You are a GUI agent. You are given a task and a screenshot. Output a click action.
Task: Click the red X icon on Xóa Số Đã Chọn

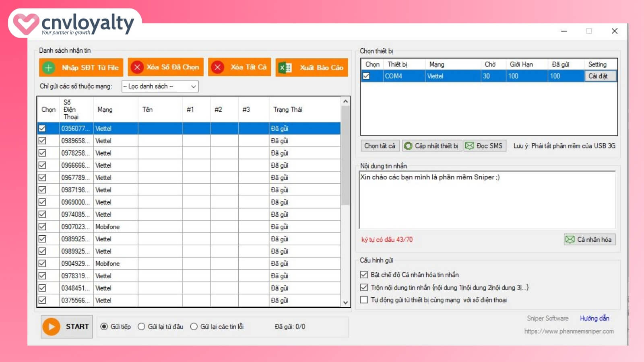137,67
